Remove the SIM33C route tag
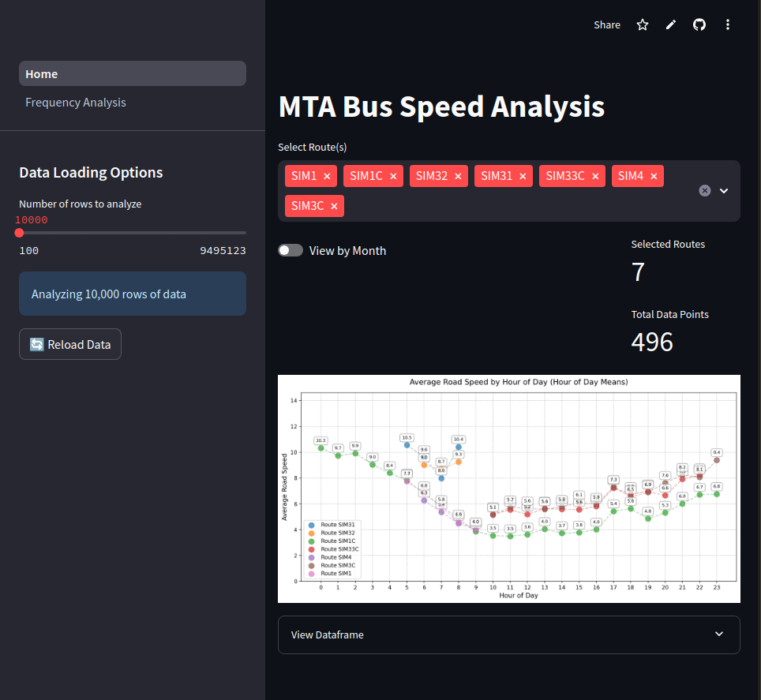Viewport: 761px width, 700px height. pyautogui.click(x=595, y=176)
